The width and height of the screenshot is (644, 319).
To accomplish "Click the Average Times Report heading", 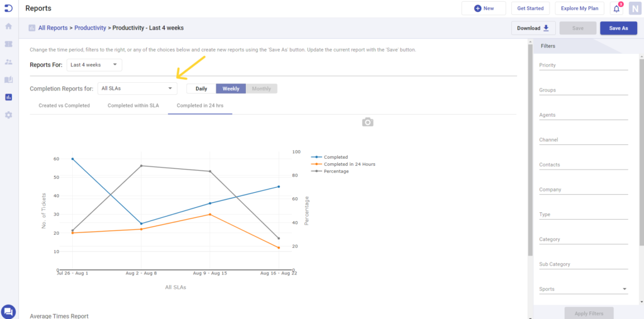I will click(x=59, y=316).
